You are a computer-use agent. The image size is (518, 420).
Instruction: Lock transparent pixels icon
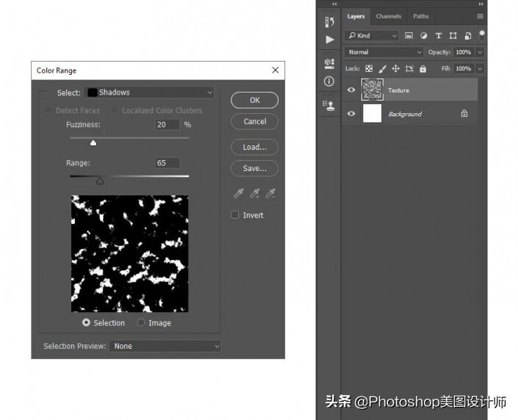click(369, 69)
